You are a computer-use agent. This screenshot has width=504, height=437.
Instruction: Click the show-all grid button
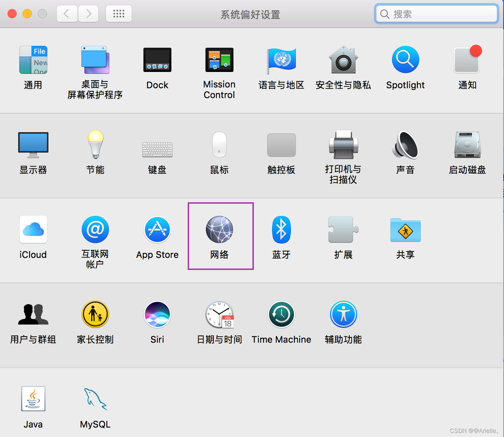coord(119,14)
